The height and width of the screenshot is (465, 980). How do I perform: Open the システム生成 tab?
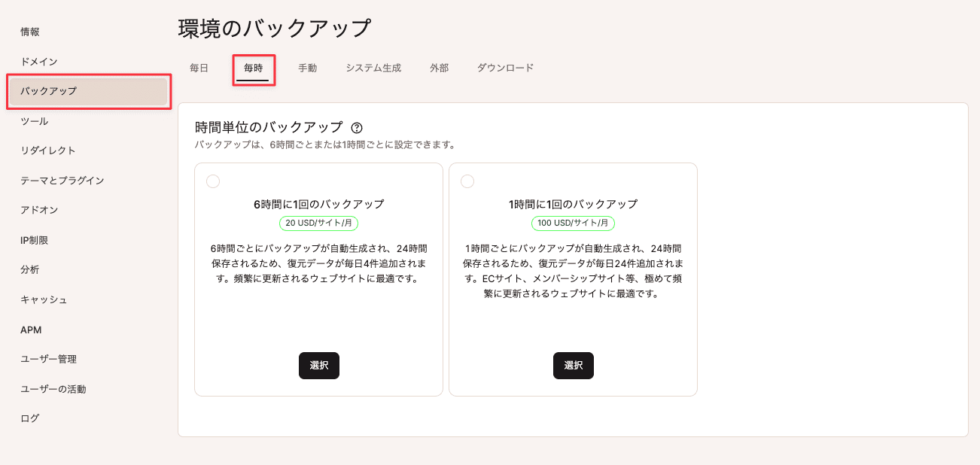pos(372,67)
